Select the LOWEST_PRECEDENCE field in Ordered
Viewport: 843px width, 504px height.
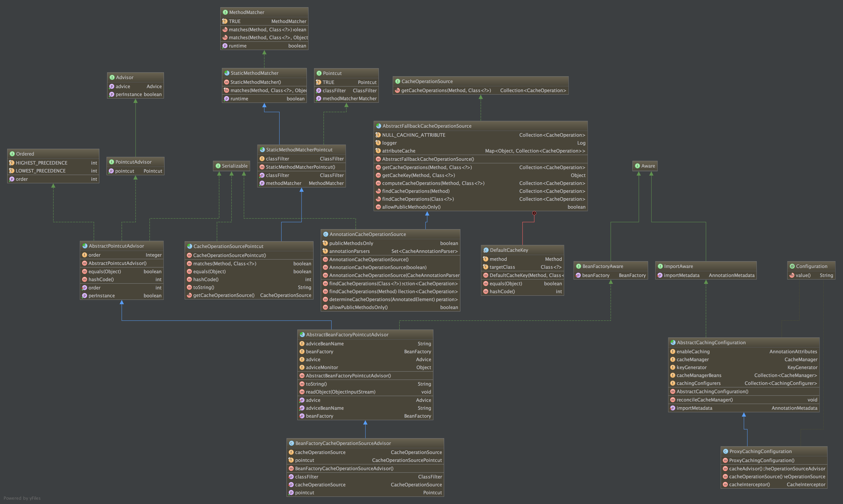53,171
